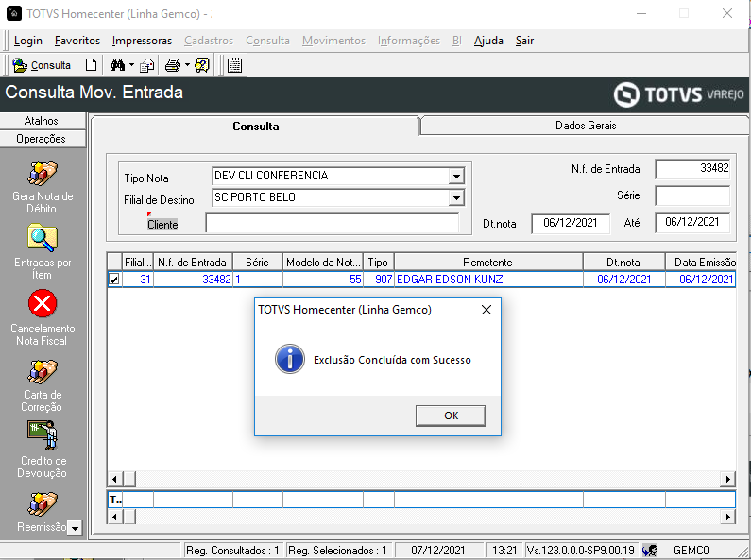The image size is (751, 560).
Task: Click the GEMCO status bar label
Action: pyautogui.click(x=691, y=551)
